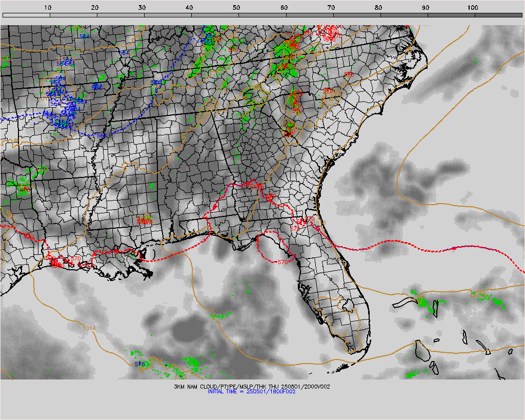
Task: Click the scale segment between 80 and 90
Action: [x=404, y=15]
